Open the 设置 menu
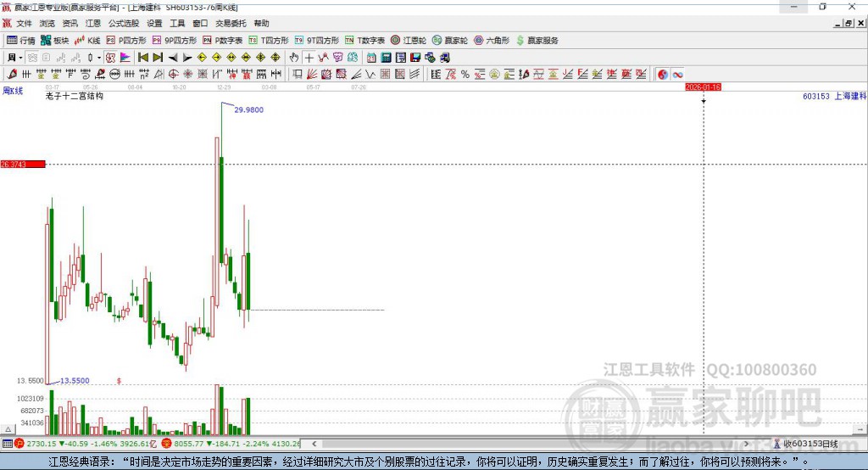 click(154, 23)
